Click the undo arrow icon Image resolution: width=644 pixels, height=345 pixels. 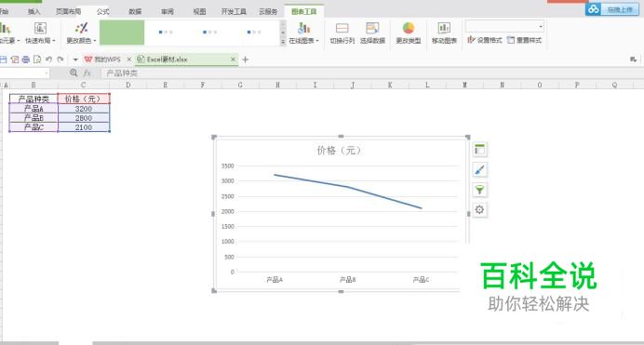[48, 60]
